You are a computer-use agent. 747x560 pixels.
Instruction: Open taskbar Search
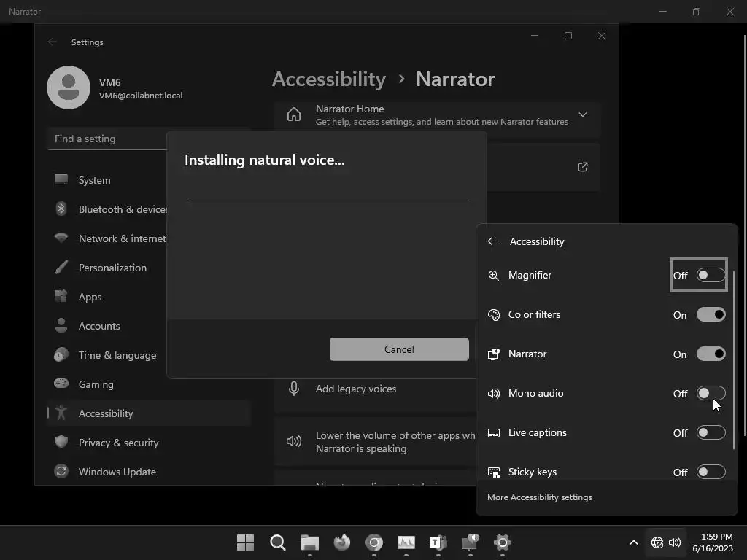pyautogui.click(x=278, y=542)
